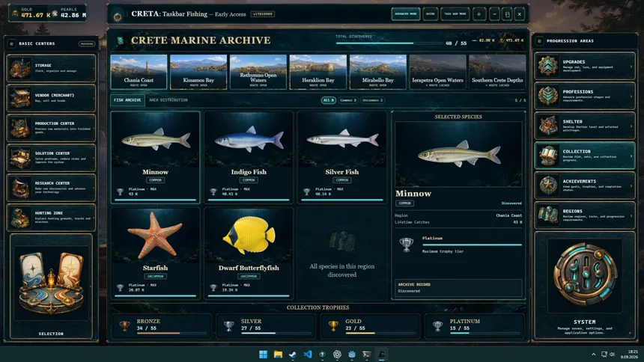Select locked Southern Crete Depths route

coord(497,71)
